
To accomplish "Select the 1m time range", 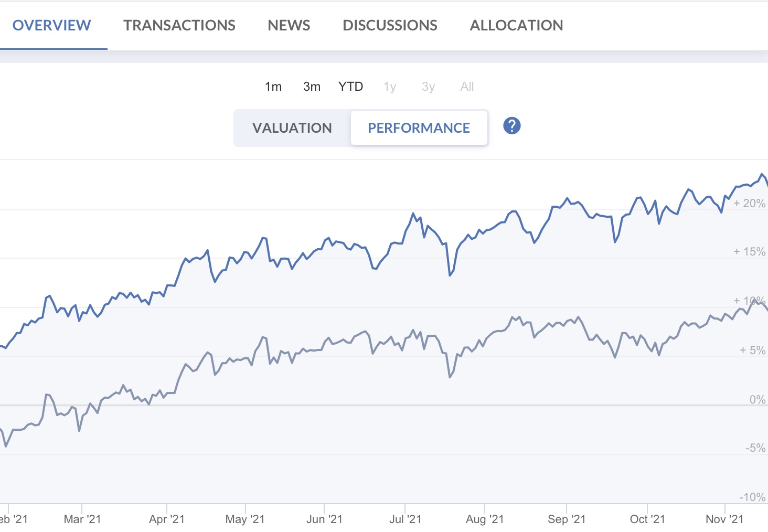I will point(273,87).
